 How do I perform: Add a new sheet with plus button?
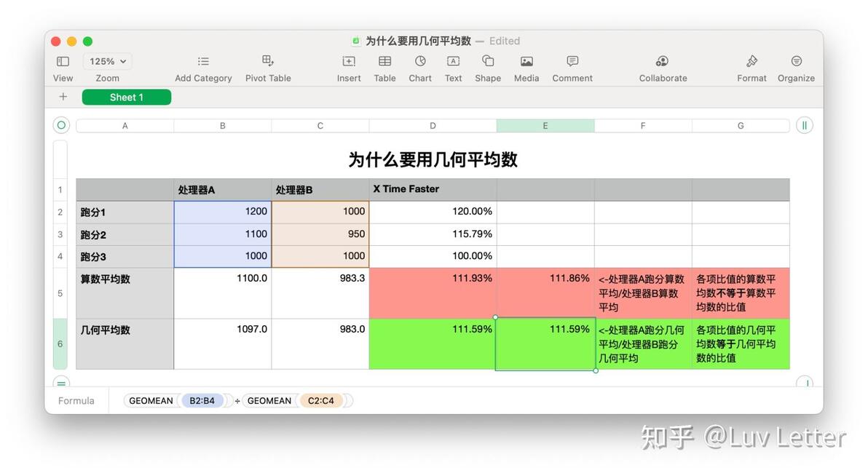63,97
